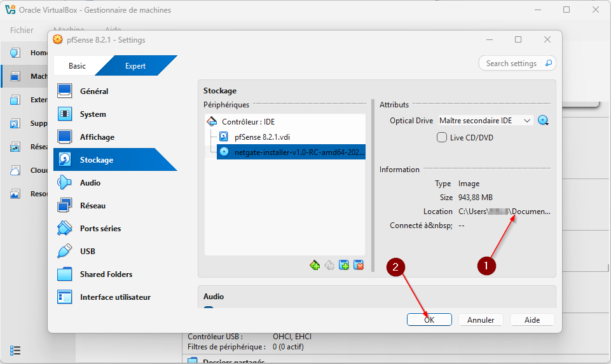Click the Aide help button
This screenshot has height=364, width=611.
532,320
